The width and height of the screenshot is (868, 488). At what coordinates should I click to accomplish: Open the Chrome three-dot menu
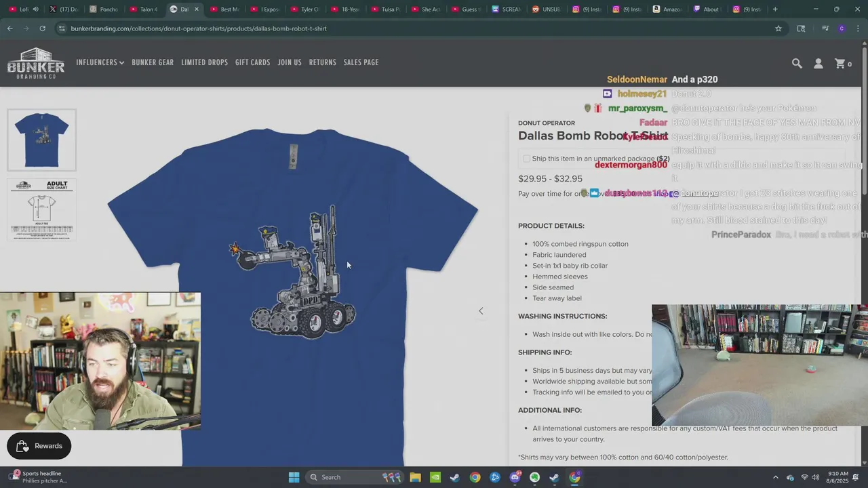click(858, 28)
